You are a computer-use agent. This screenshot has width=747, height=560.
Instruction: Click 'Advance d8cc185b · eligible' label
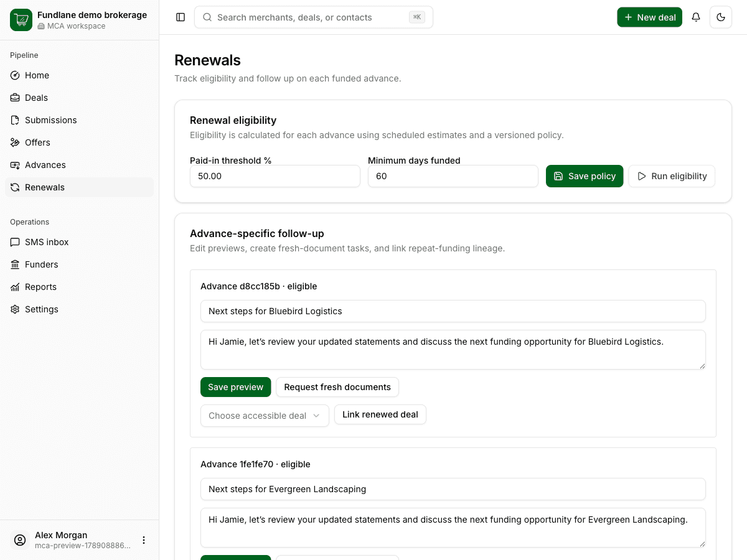click(259, 286)
